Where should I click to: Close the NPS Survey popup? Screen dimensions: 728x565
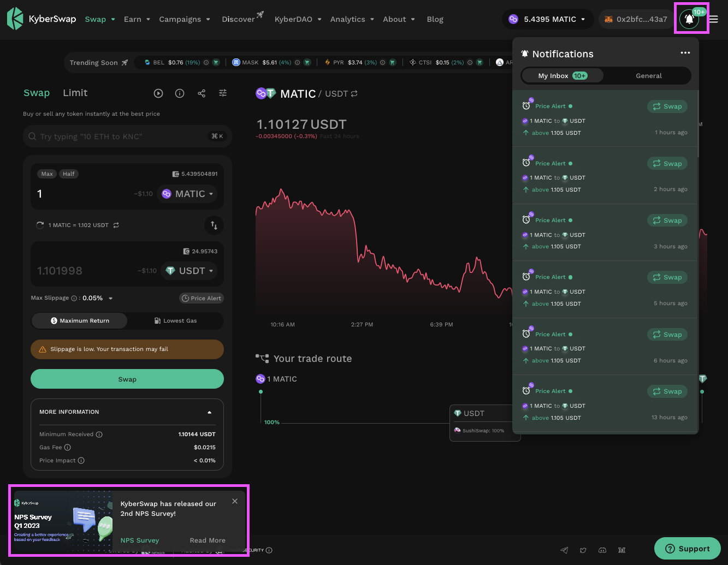(x=235, y=501)
